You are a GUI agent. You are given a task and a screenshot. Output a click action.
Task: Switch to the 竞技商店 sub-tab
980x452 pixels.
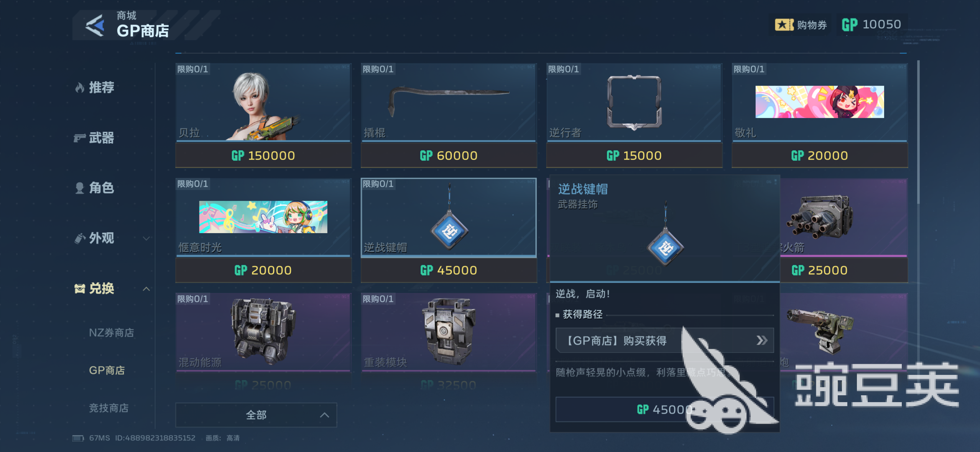109,408
